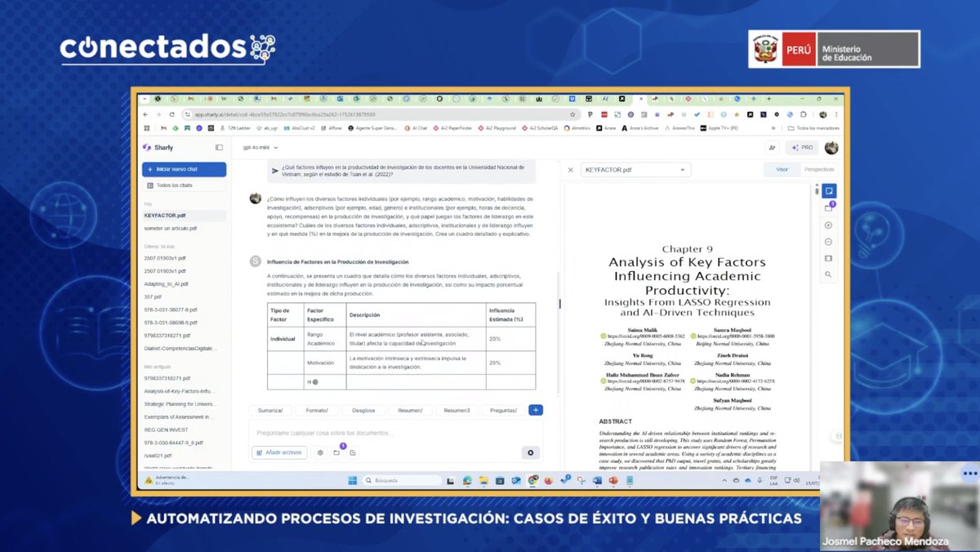
Task: Switch to the Visor tab
Action: point(782,170)
